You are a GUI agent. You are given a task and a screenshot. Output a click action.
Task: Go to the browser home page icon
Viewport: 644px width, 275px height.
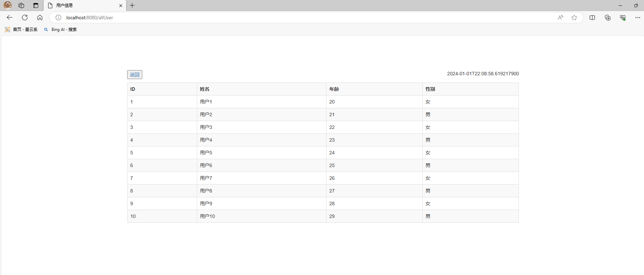(x=40, y=18)
